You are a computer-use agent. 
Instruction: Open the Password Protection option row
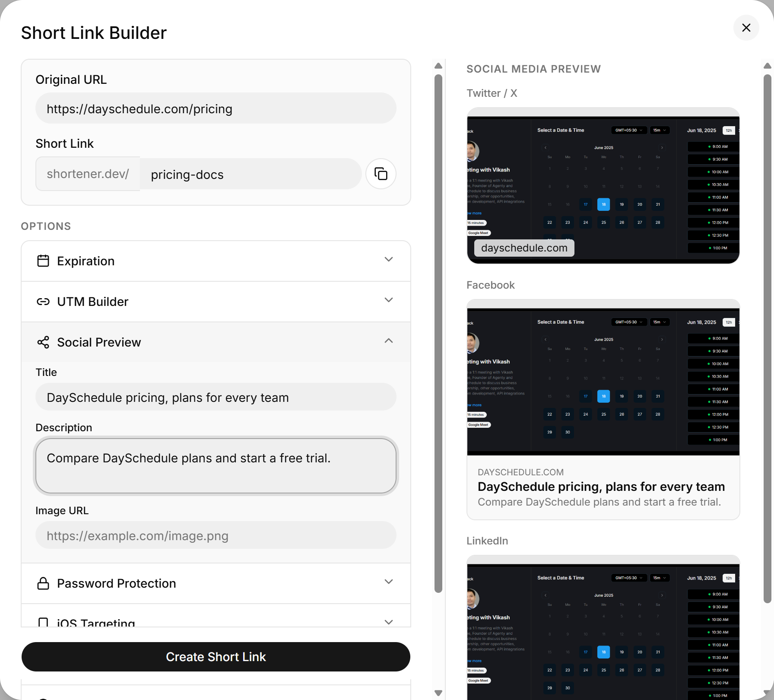[216, 583]
